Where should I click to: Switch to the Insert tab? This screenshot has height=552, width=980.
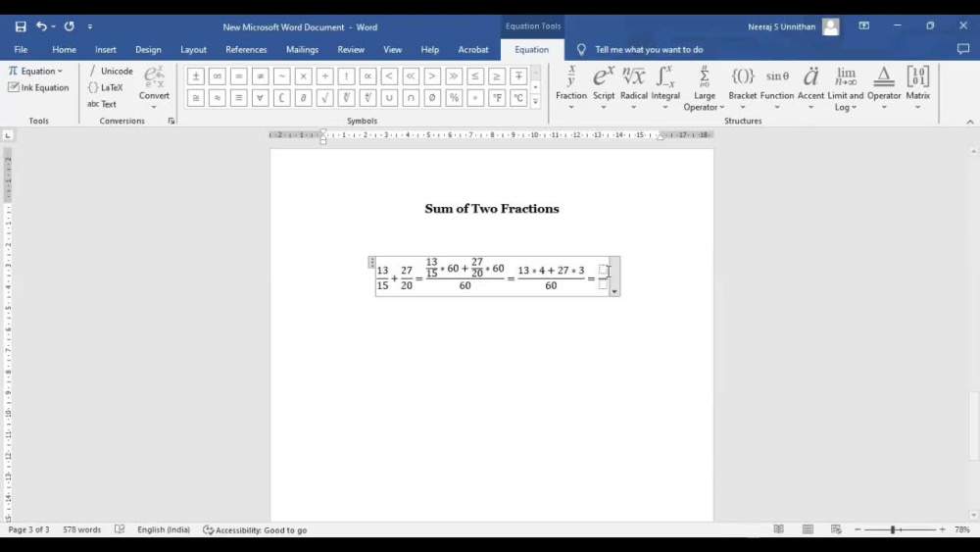coord(106,49)
